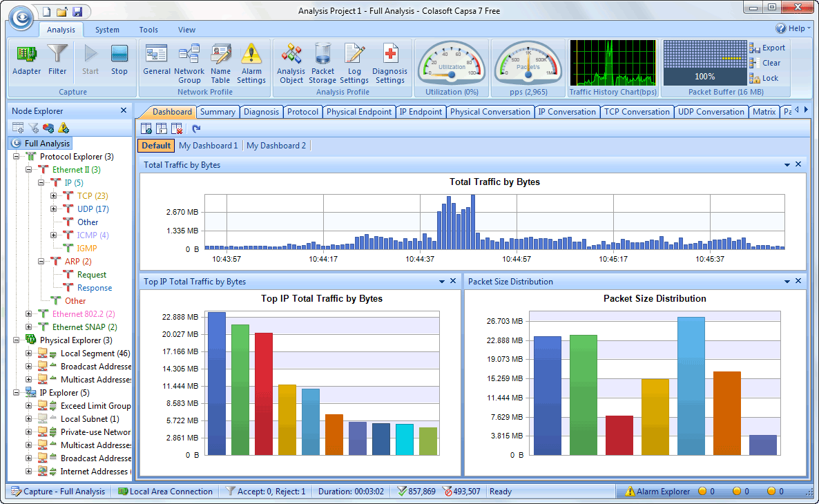Create a new project from quick toolbar
This screenshot has height=504, width=819.
pyautogui.click(x=46, y=12)
